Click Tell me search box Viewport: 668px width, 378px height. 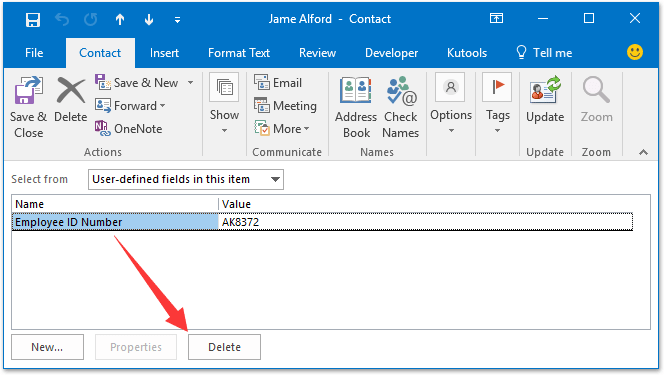click(544, 53)
